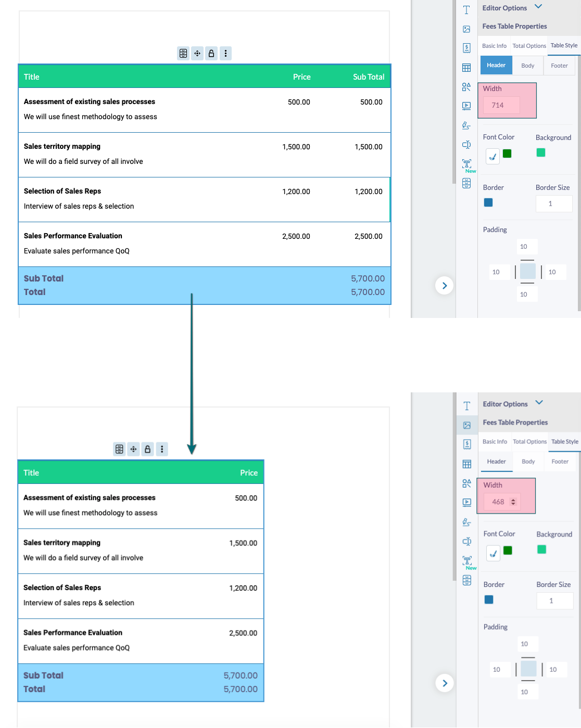The width and height of the screenshot is (581, 728).
Task: Expand the right panel using the chevron arrow
Action: click(x=444, y=285)
